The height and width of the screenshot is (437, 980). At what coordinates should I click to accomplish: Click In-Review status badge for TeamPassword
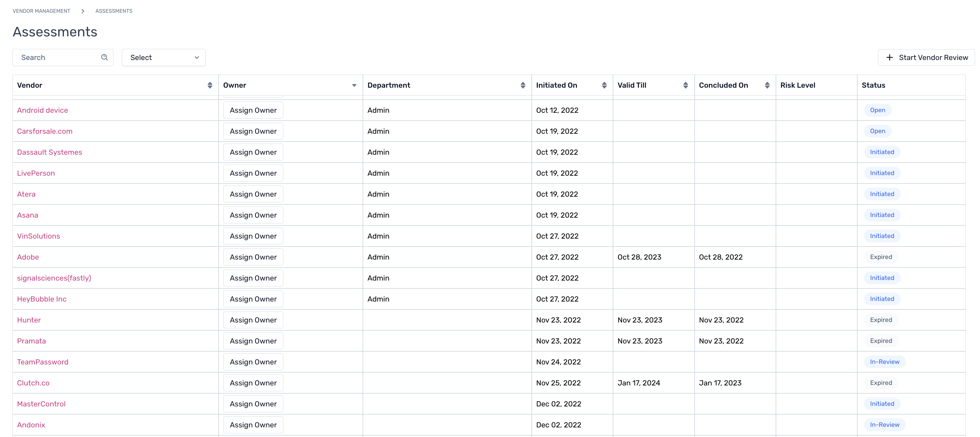pos(884,362)
